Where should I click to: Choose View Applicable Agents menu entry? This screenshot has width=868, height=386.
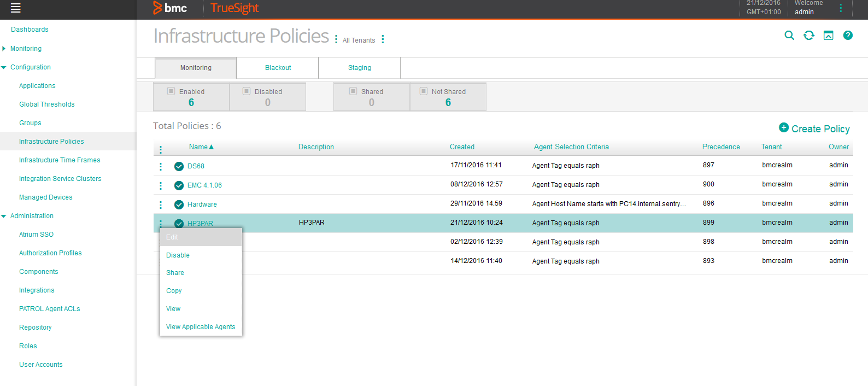(x=201, y=327)
